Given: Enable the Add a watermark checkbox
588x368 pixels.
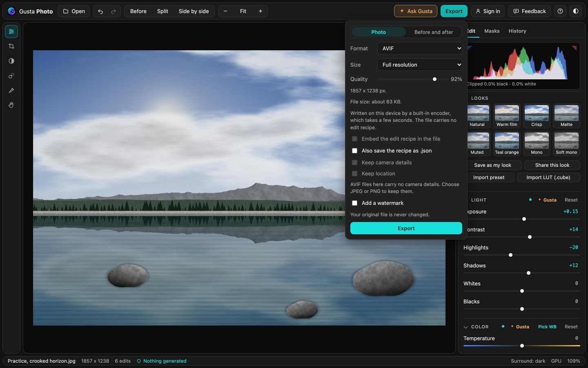Looking at the screenshot, I should [x=354, y=203].
